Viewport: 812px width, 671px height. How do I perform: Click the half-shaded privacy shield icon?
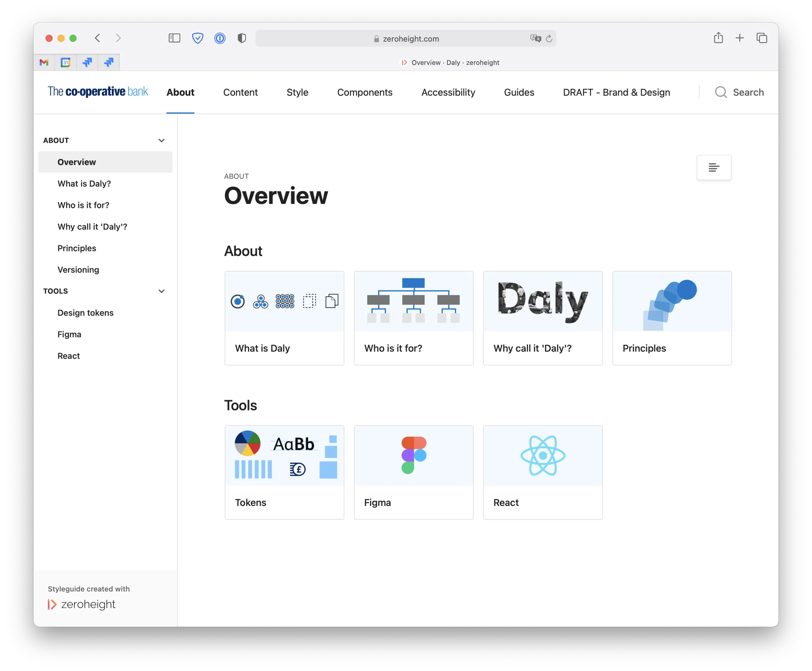click(x=242, y=38)
